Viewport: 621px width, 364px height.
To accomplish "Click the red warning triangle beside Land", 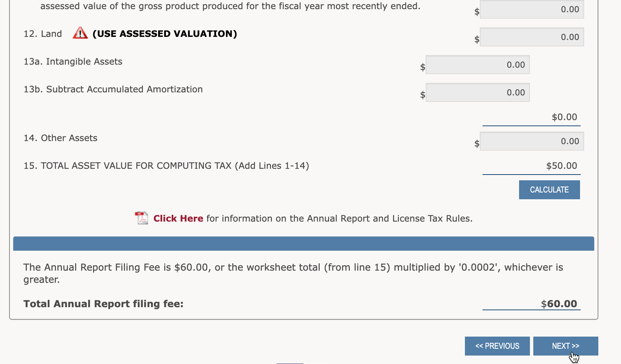I will [x=80, y=33].
